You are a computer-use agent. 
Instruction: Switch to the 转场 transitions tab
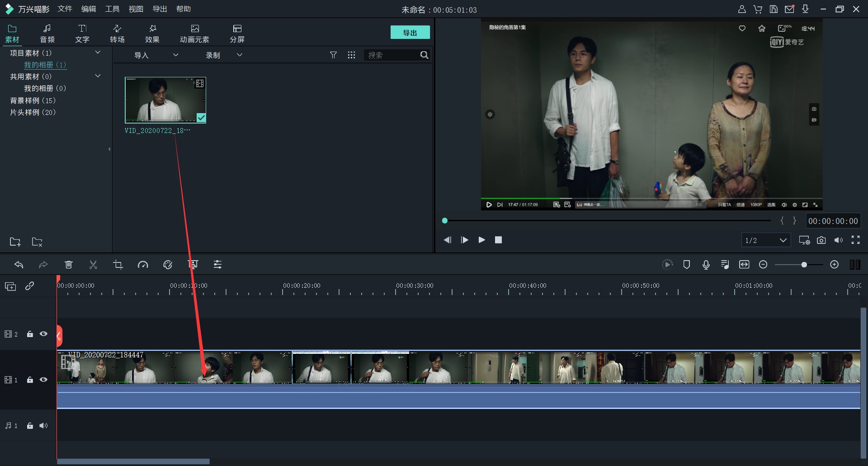[x=117, y=33]
